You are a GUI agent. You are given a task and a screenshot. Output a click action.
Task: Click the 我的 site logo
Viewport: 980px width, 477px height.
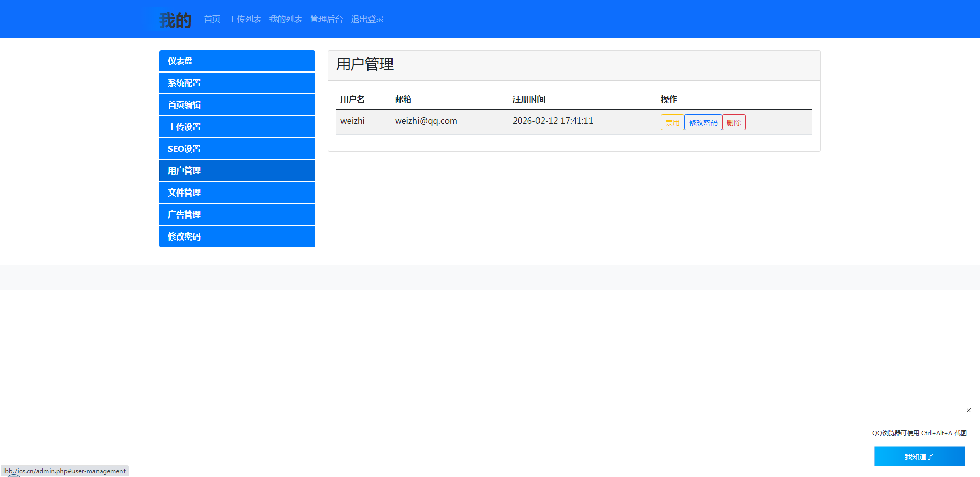[x=175, y=20]
